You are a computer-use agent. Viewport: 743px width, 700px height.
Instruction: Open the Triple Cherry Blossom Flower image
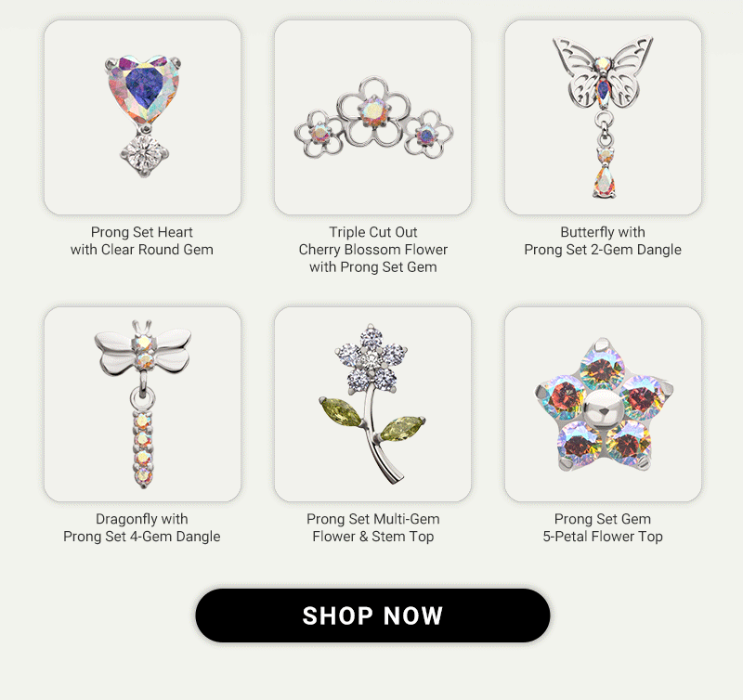[373, 117]
